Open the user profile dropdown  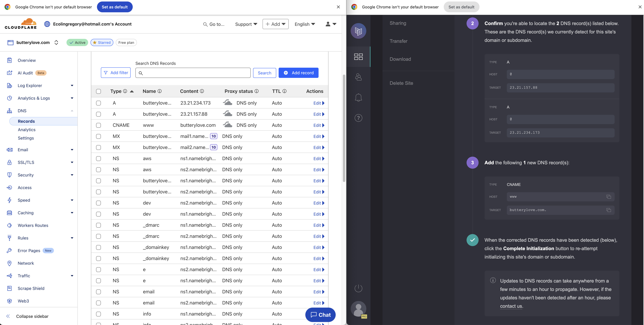pyautogui.click(x=331, y=24)
